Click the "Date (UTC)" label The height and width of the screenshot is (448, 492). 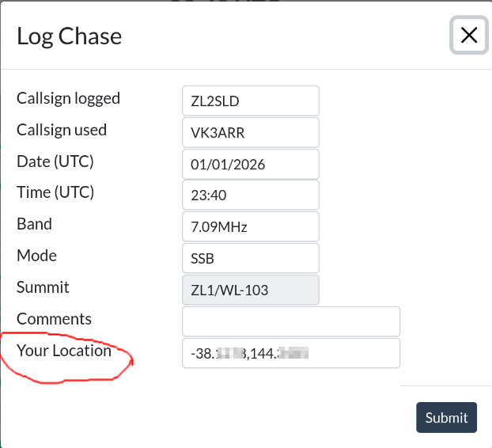point(55,161)
